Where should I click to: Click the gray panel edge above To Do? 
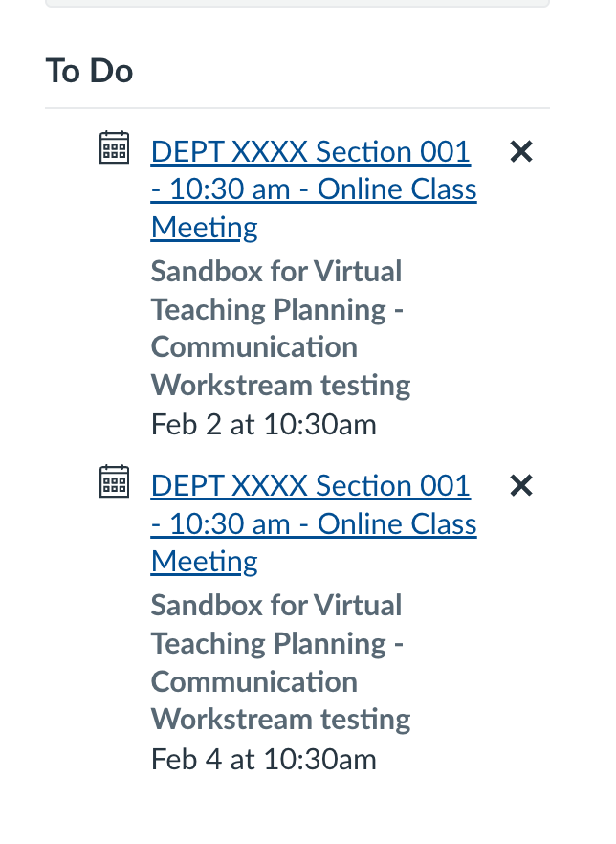click(297, 4)
